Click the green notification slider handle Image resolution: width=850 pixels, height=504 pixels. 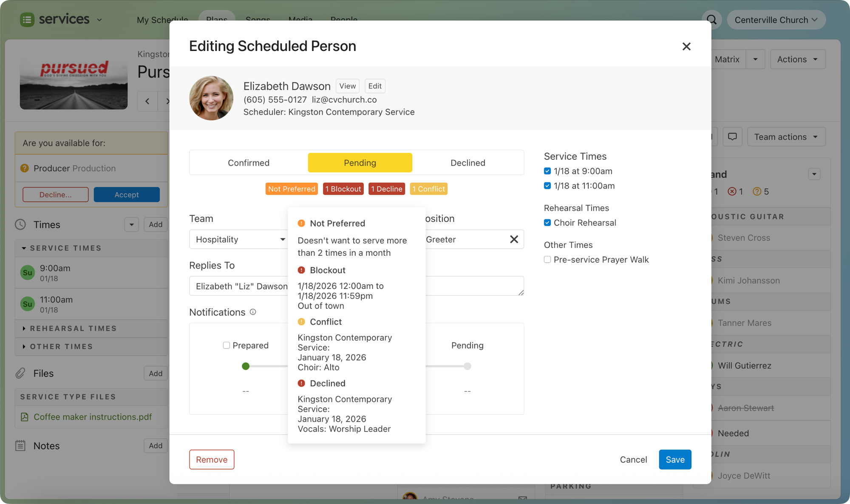[246, 366]
